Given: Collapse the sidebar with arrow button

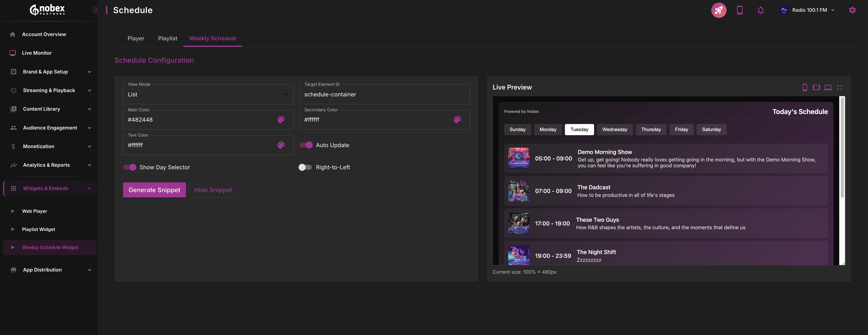Looking at the screenshot, I should tap(96, 10).
